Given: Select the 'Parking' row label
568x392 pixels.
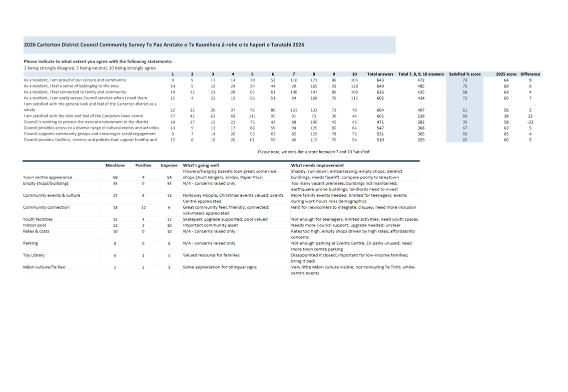Looking at the screenshot, I should (x=31, y=243).
